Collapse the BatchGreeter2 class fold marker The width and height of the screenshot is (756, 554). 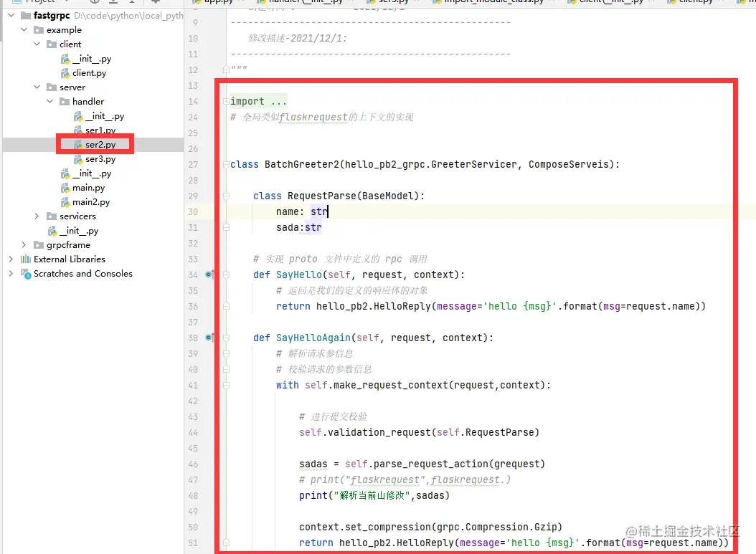pos(226,164)
